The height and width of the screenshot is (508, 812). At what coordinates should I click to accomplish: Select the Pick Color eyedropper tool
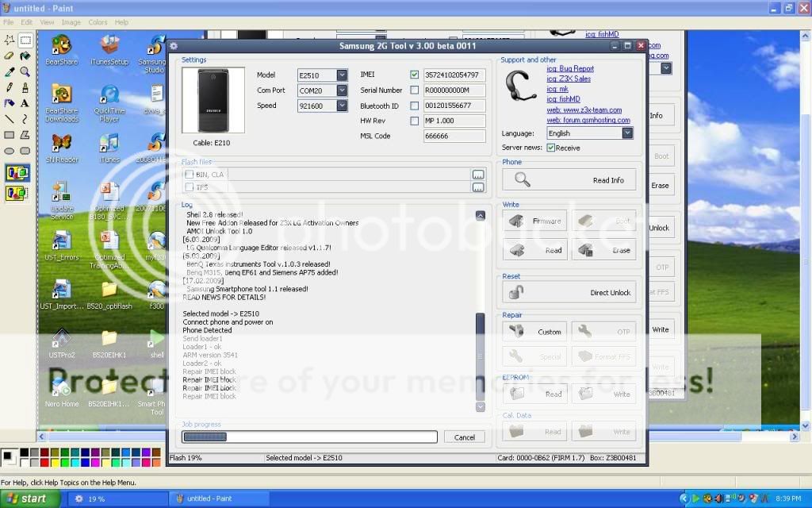10,71
